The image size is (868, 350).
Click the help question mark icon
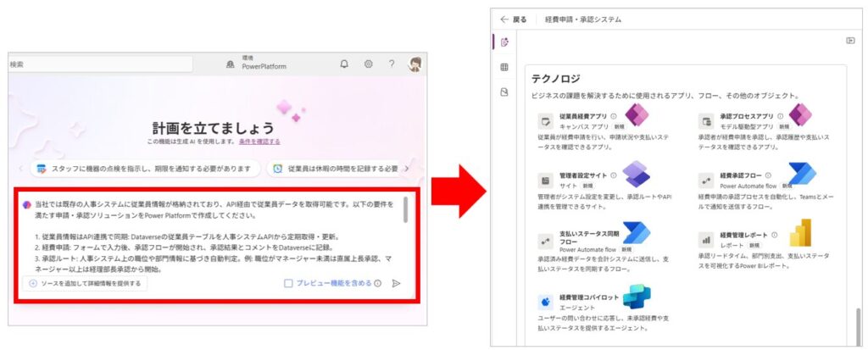click(392, 64)
